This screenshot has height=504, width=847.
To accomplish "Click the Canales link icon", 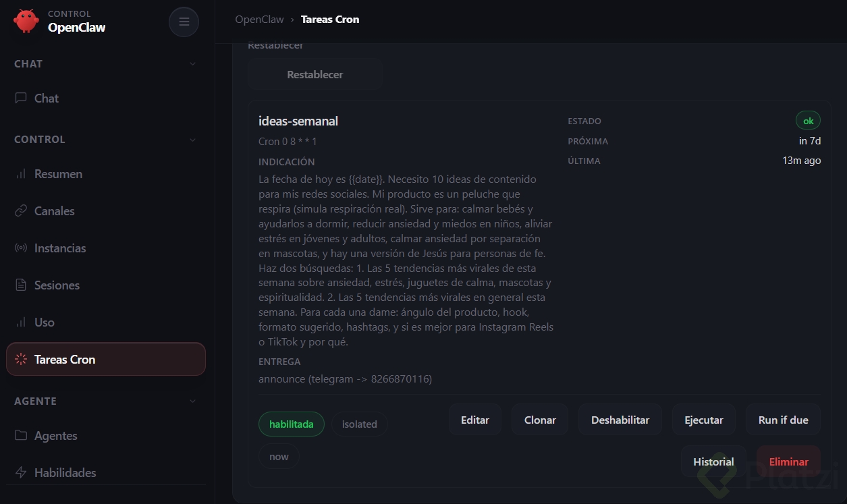I will point(21,211).
